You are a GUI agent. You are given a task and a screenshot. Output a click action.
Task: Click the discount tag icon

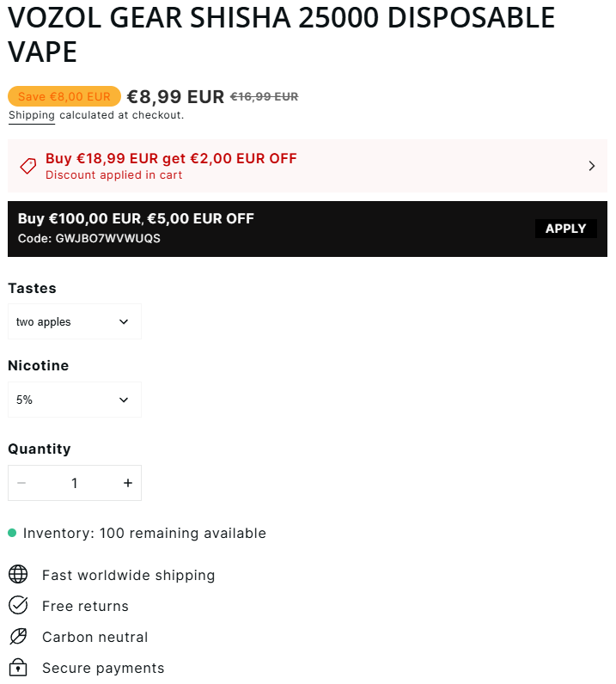pos(27,166)
